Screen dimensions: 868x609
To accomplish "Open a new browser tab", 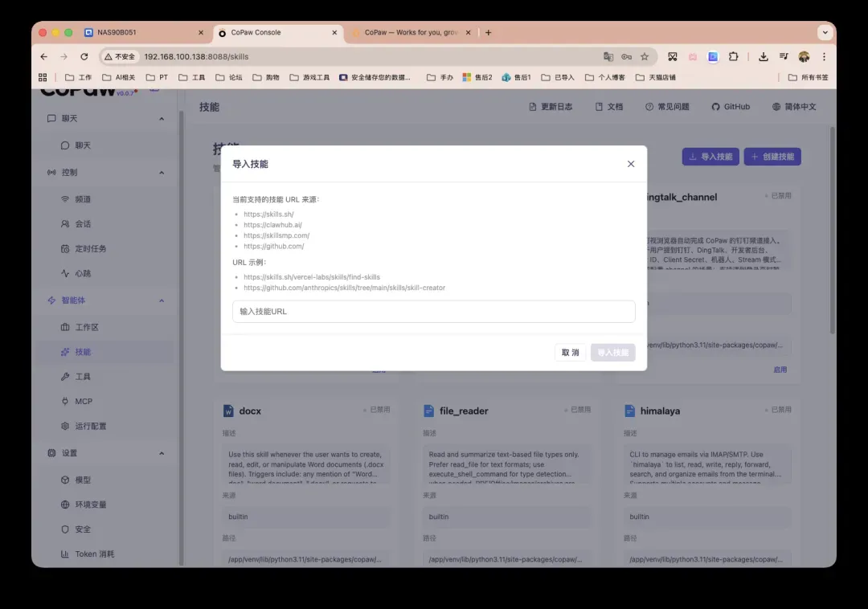I will 488,33.
